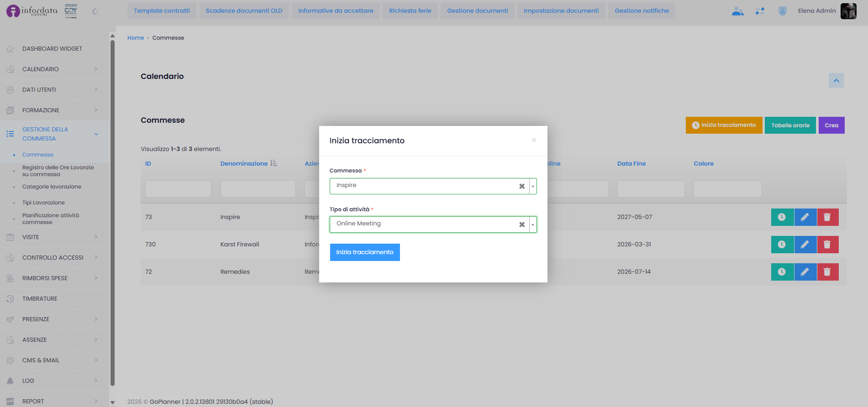Clear the Commessa selection with the X

pyautogui.click(x=522, y=186)
